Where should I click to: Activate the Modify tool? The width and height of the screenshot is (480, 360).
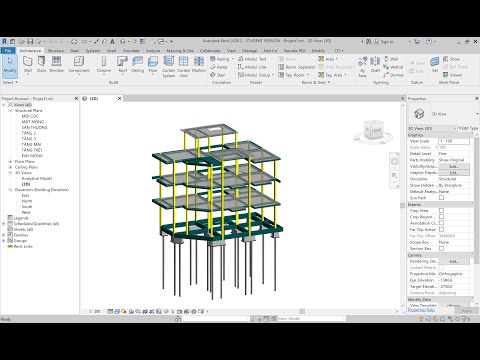tap(10, 65)
